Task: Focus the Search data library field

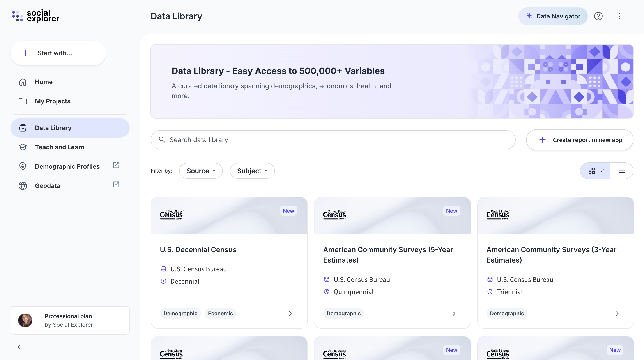Action: coord(333,140)
